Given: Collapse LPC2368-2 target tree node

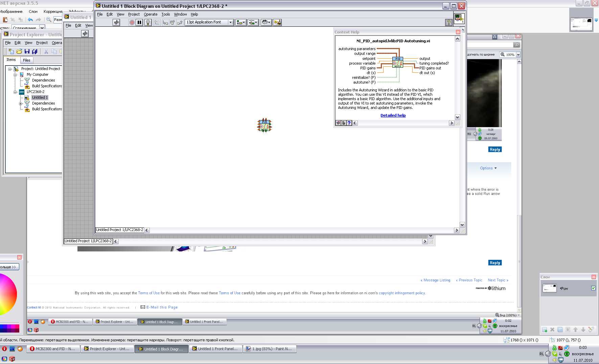Looking at the screenshot, I should coord(15,92).
